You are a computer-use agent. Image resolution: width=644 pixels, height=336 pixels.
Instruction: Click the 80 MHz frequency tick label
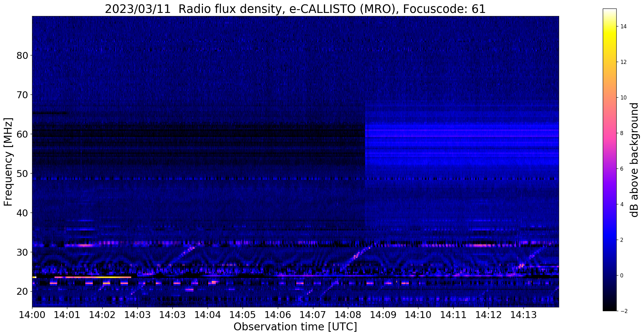click(22, 55)
